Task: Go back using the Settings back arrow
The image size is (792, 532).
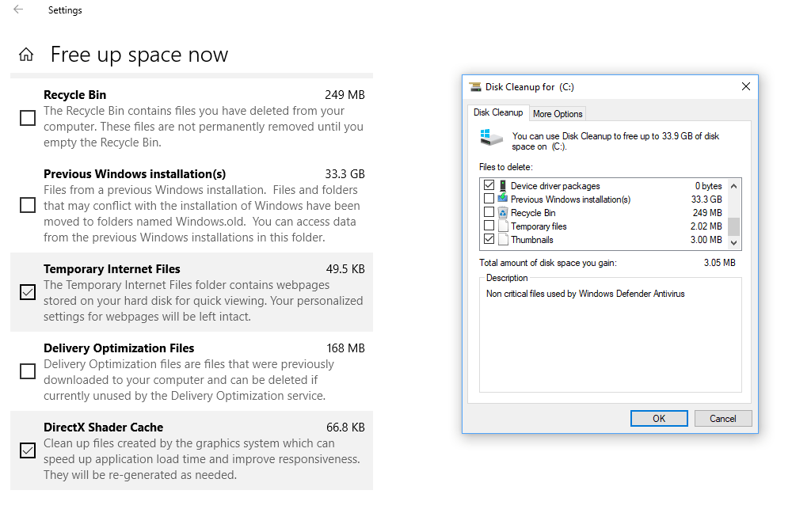Action: pyautogui.click(x=18, y=9)
